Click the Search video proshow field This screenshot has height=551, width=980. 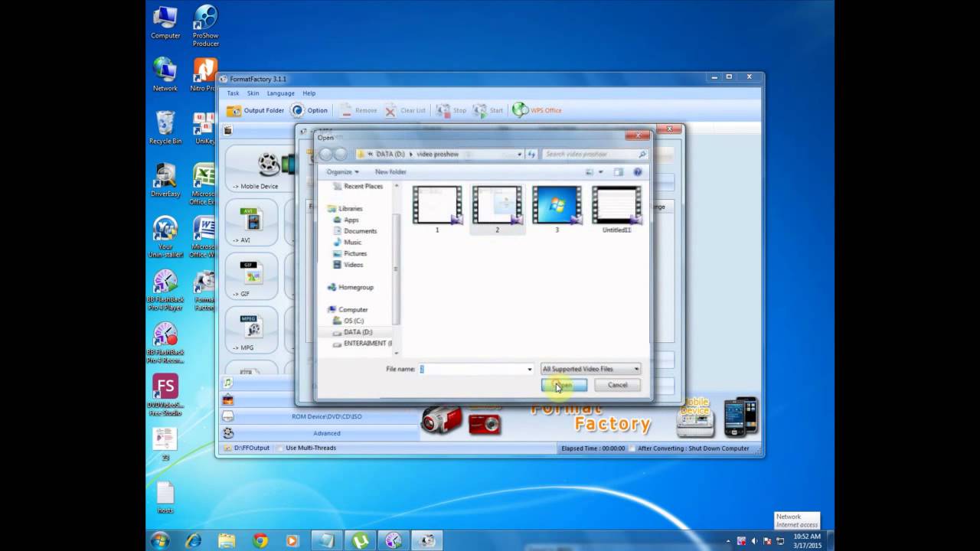[x=596, y=154]
